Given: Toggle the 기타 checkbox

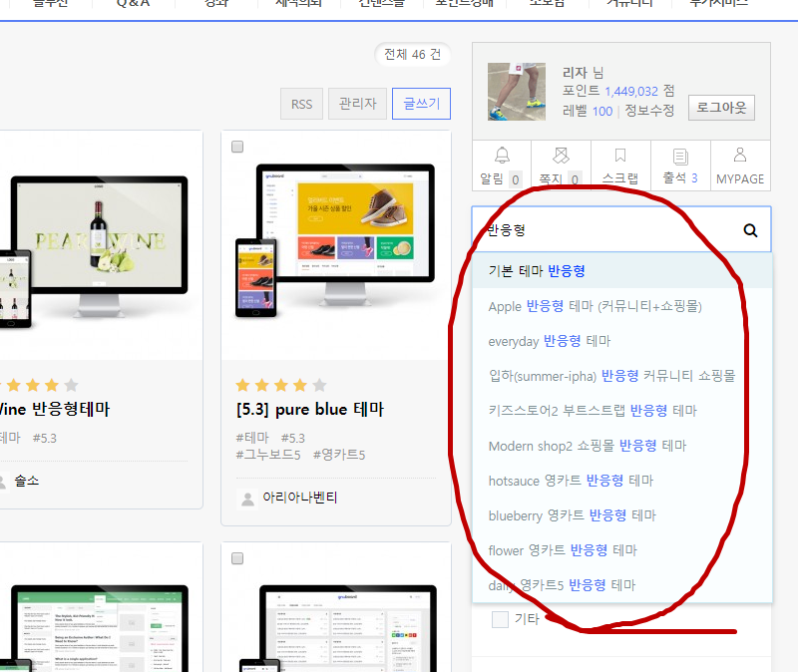Looking at the screenshot, I should click(x=501, y=619).
